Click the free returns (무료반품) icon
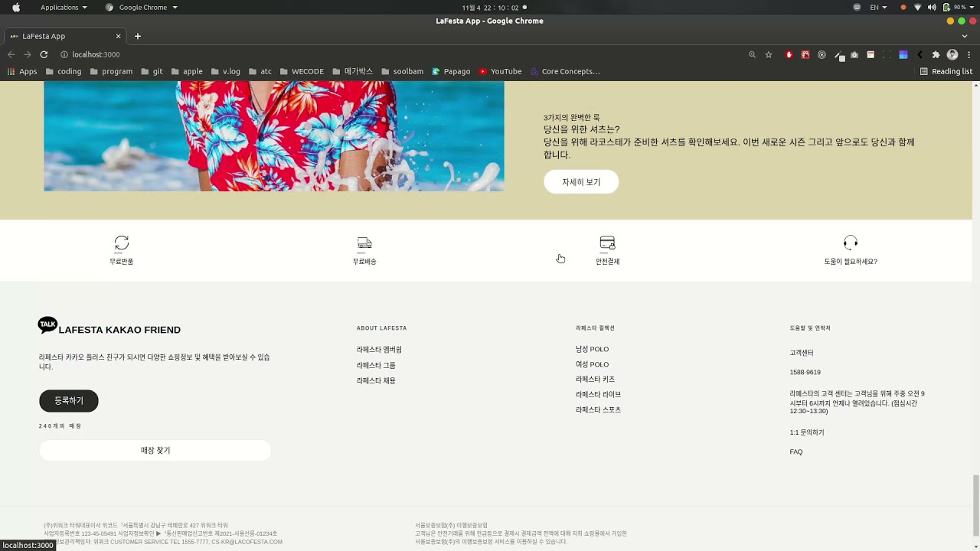Image resolution: width=980 pixels, height=551 pixels. pos(122,243)
